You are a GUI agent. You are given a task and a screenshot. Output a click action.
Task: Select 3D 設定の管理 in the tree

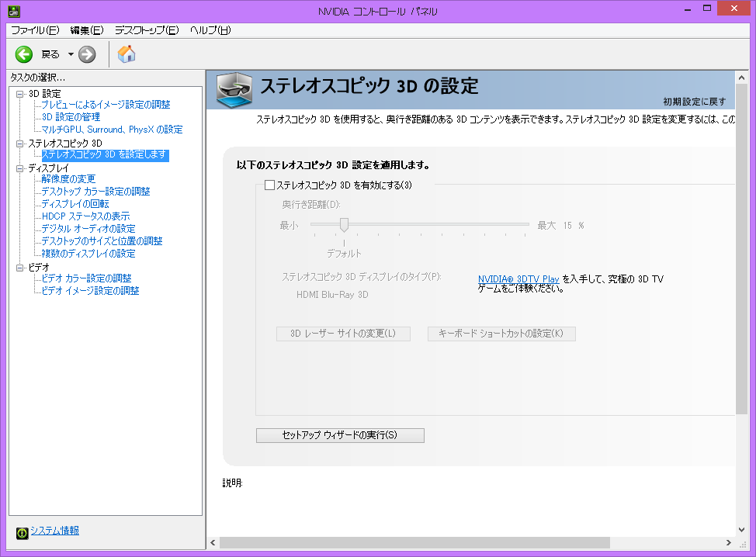[71, 117]
